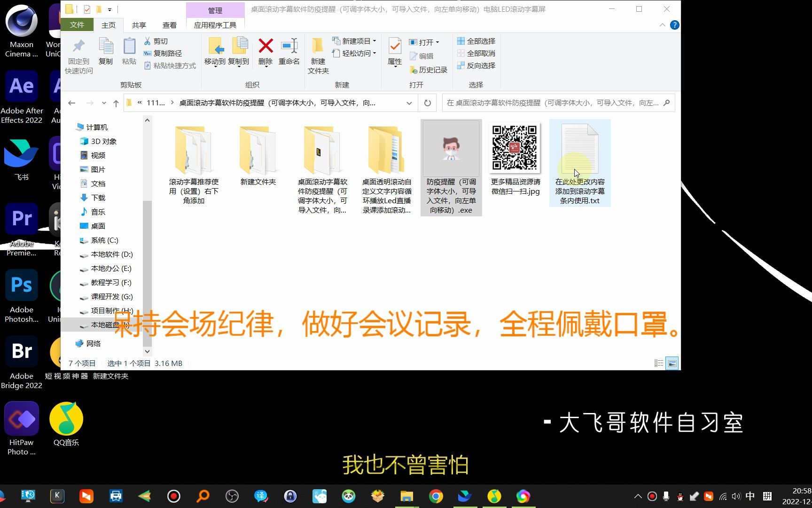Image resolution: width=812 pixels, height=508 pixels.
Task: Switch to 主页 ribbon tab
Action: pos(109,25)
